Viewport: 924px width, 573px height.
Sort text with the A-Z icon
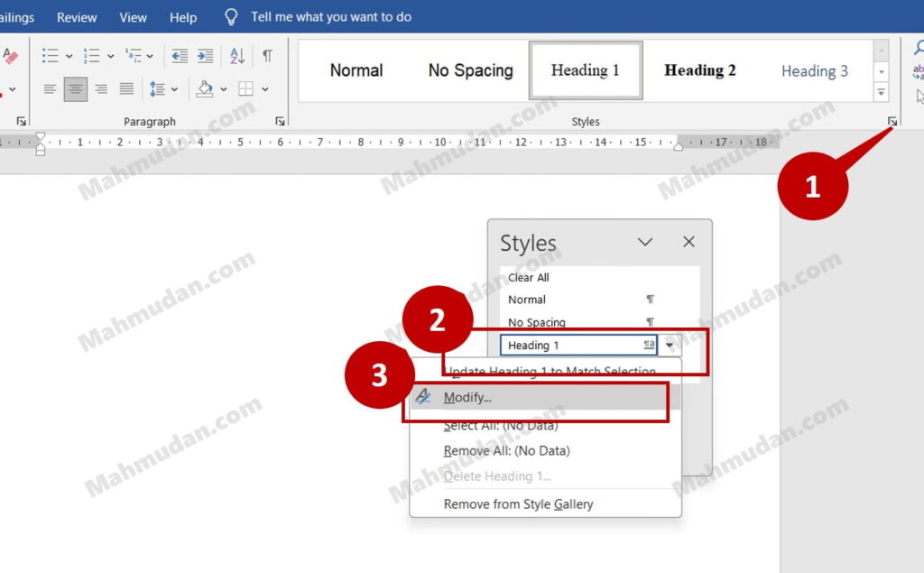click(x=237, y=56)
